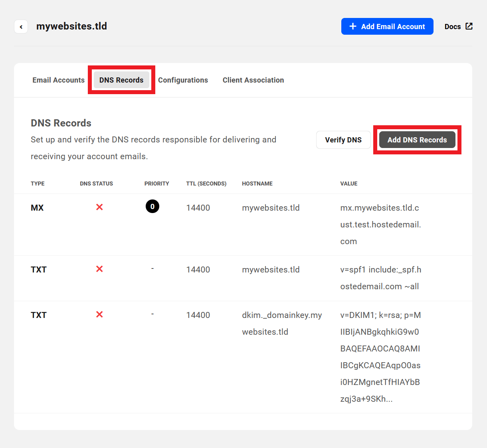
Task: Click the priority dash in SPF row
Action: coord(152,269)
